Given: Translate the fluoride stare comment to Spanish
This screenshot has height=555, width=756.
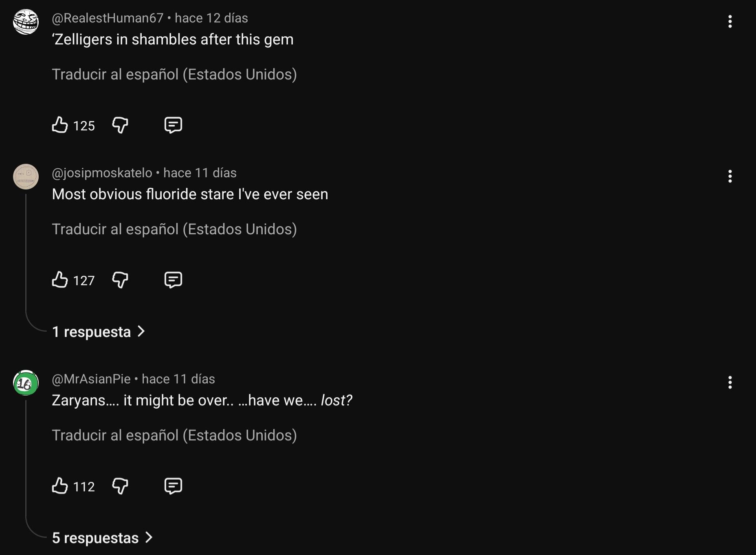Looking at the screenshot, I should [174, 229].
